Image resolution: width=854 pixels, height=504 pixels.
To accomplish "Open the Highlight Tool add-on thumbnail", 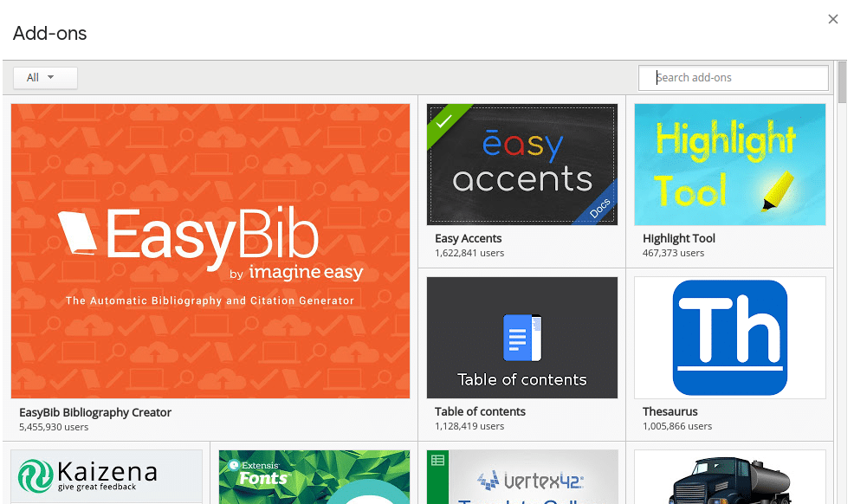I will pos(730,165).
